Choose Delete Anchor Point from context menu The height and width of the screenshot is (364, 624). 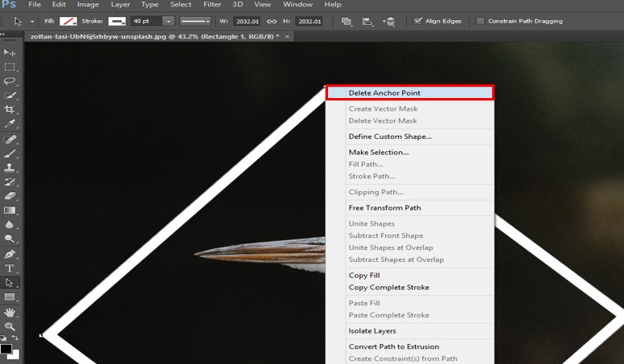pos(410,92)
